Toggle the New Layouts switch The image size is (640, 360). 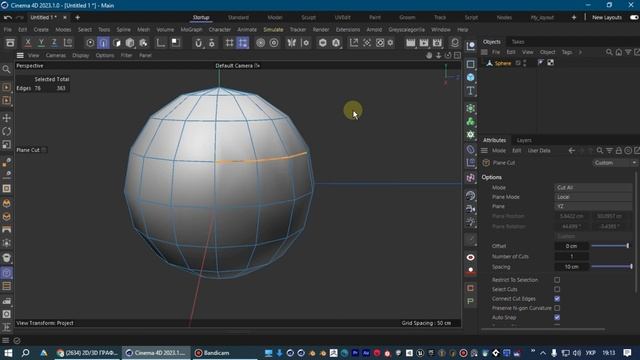pyautogui.click(x=634, y=18)
